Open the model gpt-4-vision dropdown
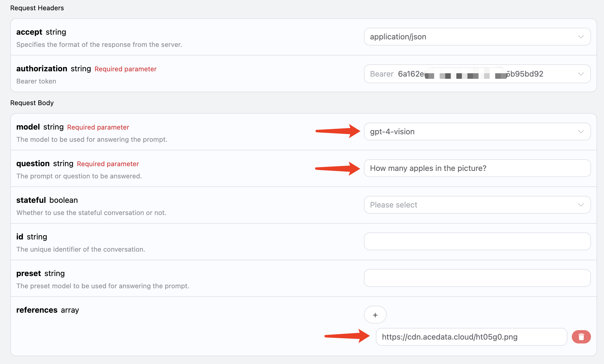The image size is (604, 364). pyautogui.click(x=477, y=132)
